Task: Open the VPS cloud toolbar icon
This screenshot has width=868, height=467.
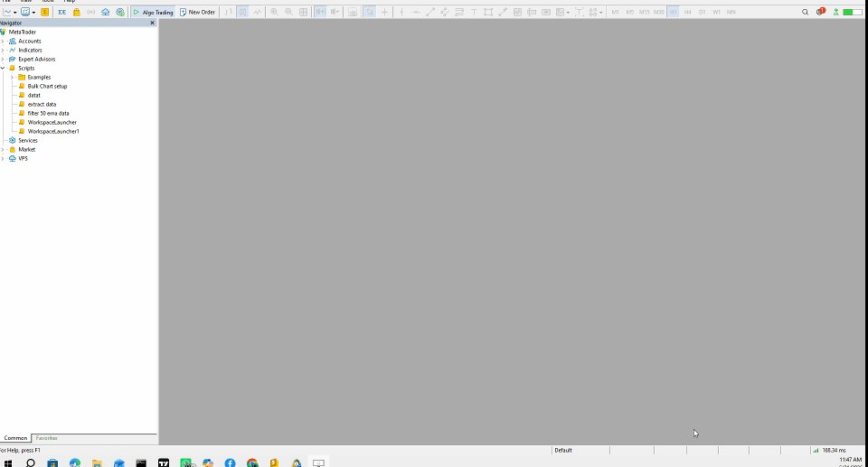Action: pos(105,12)
